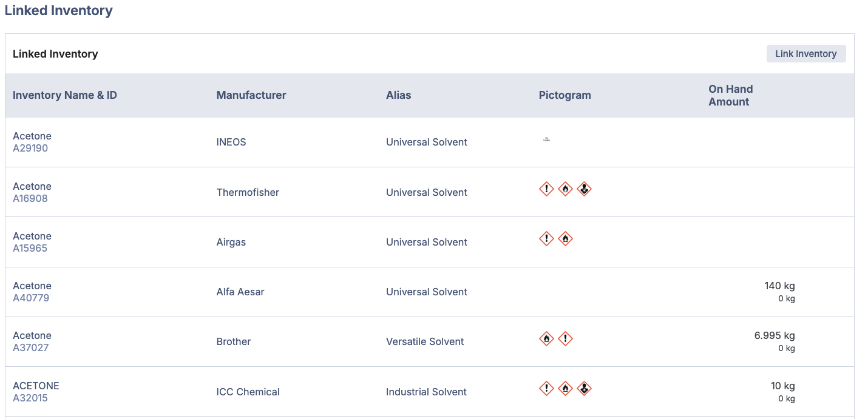Click the flame pictogram in the Thermofisher row
The height and width of the screenshot is (419, 868).
(565, 189)
